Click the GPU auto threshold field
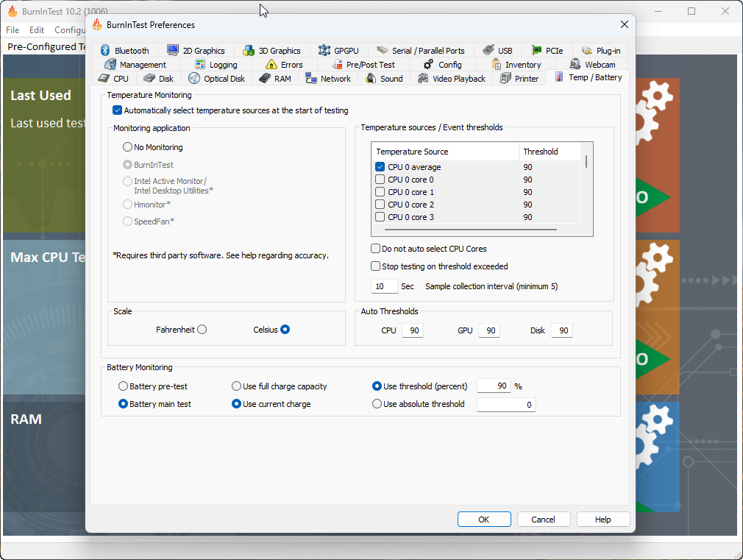The height and width of the screenshot is (560, 743). point(489,330)
